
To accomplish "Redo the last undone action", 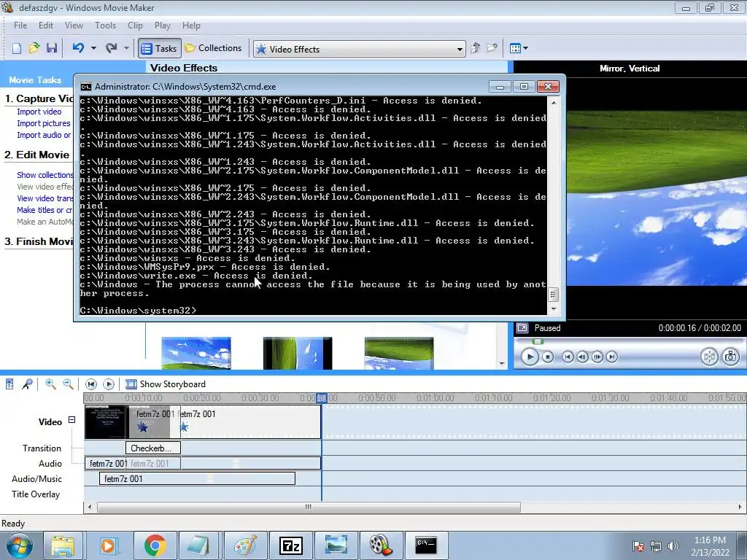I will point(111,48).
